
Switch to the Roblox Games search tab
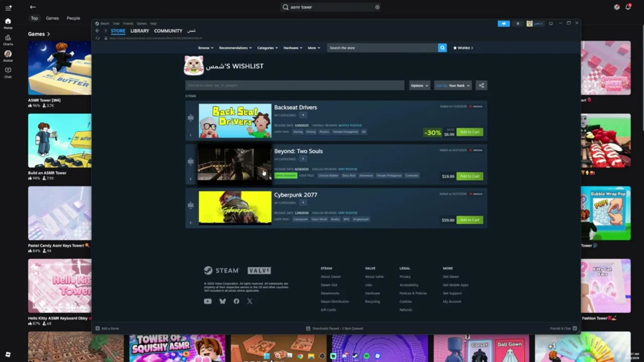[x=52, y=18]
